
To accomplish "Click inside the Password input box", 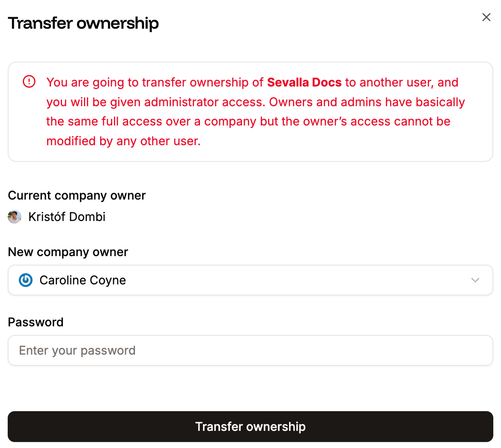I will pos(250,350).
